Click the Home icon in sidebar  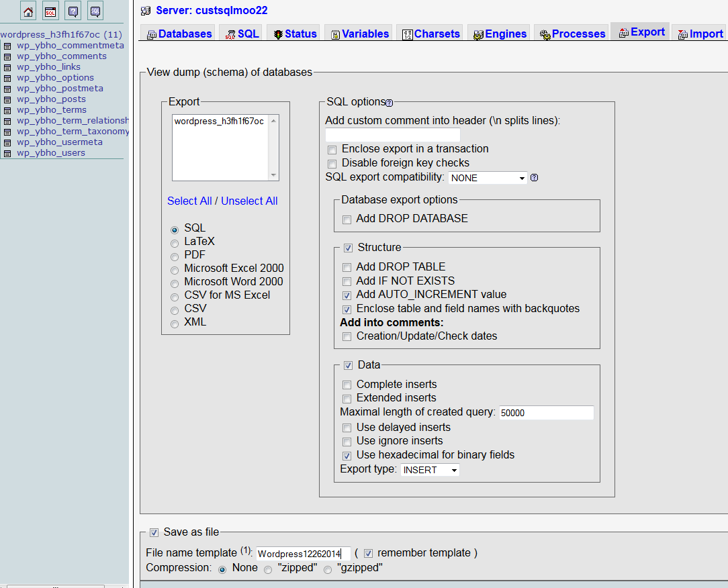pyautogui.click(x=28, y=11)
